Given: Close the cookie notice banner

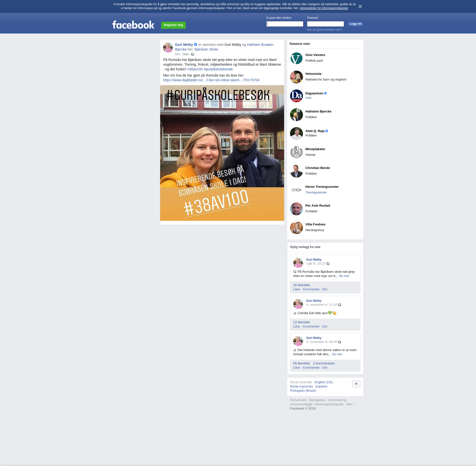Looking at the screenshot, I should [360, 6].
